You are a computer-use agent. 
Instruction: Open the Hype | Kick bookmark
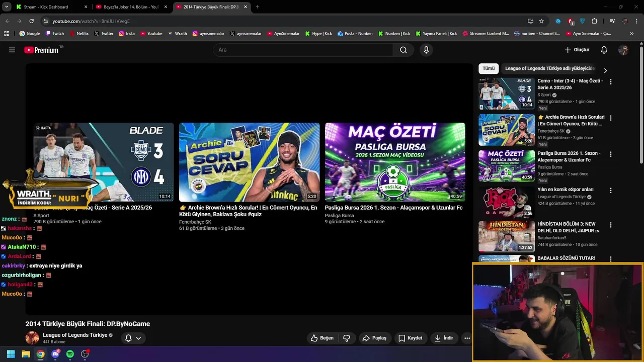pyautogui.click(x=318, y=34)
